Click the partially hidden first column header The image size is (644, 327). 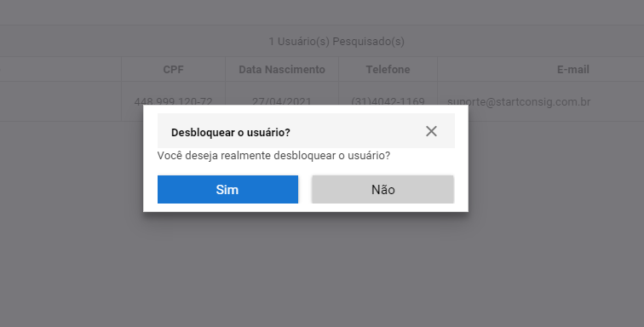(60, 70)
